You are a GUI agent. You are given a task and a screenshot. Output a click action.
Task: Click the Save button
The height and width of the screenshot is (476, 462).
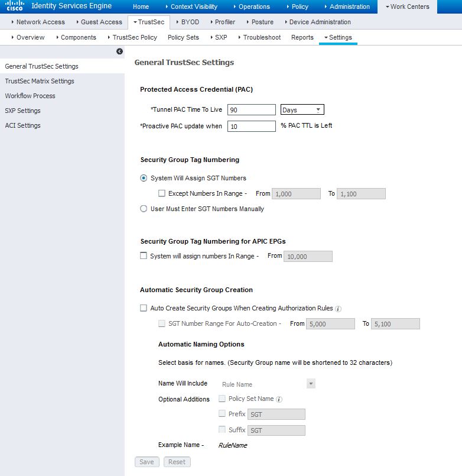point(147,462)
